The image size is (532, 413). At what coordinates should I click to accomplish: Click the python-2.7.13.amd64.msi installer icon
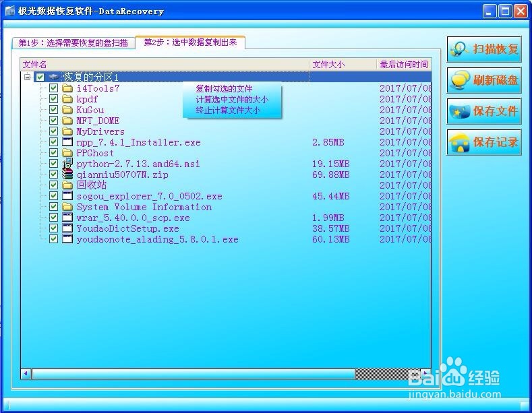[67, 164]
